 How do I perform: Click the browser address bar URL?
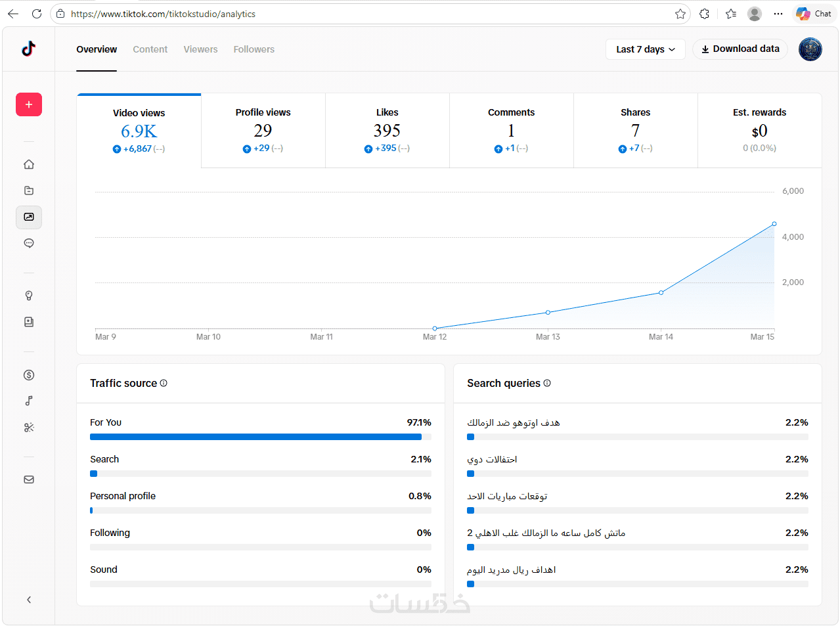pyautogui.click(x=163, y=14)
